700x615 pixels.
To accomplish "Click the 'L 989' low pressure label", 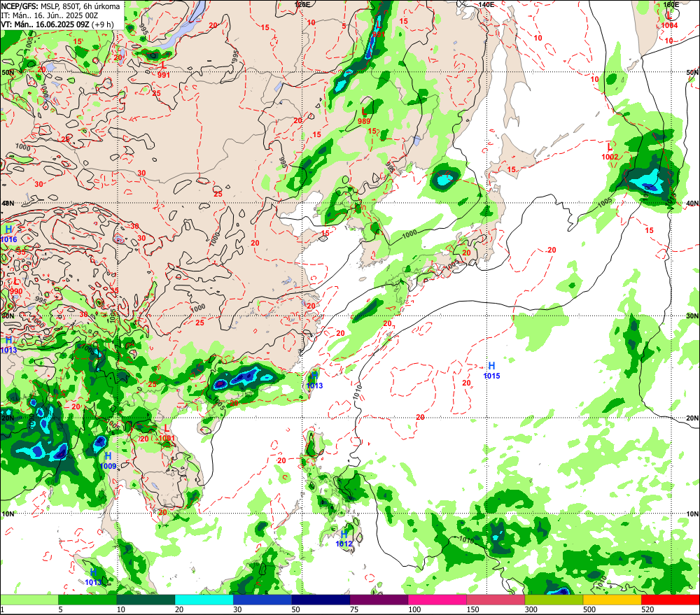I will click(364, 116).
